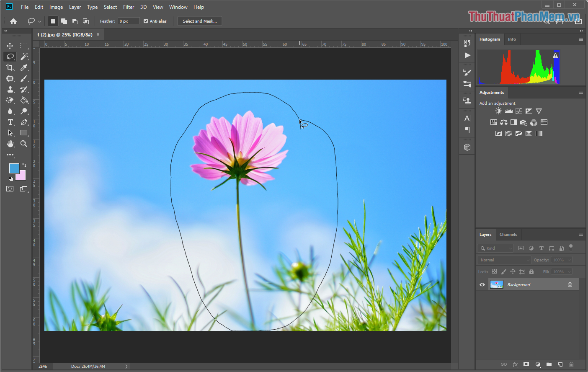The width and height of the screenshot is (588, 372).
Task: Select the Horizontal Type tool
Action: pos(10,122)
